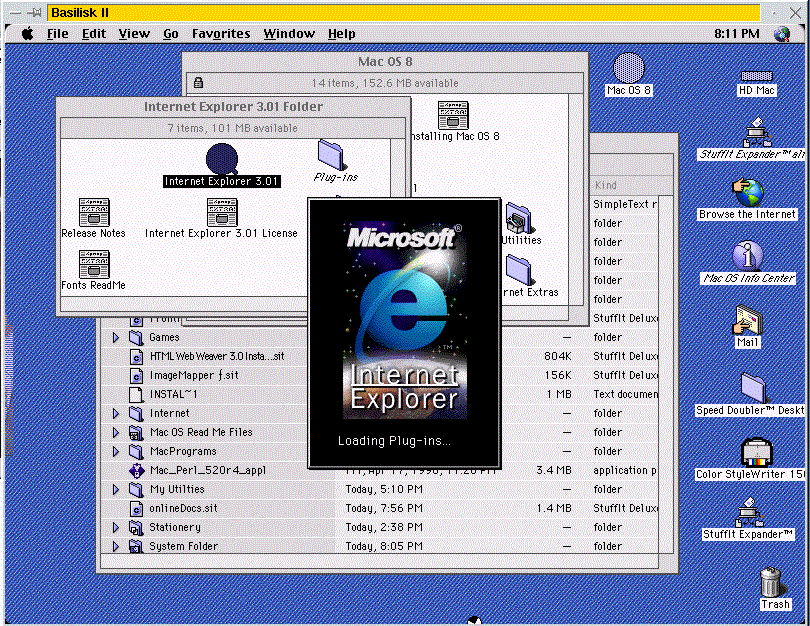Screen dimensions: 810x626
Task: Expand the Internet folder triangle
Action: [x=116, y=414]
